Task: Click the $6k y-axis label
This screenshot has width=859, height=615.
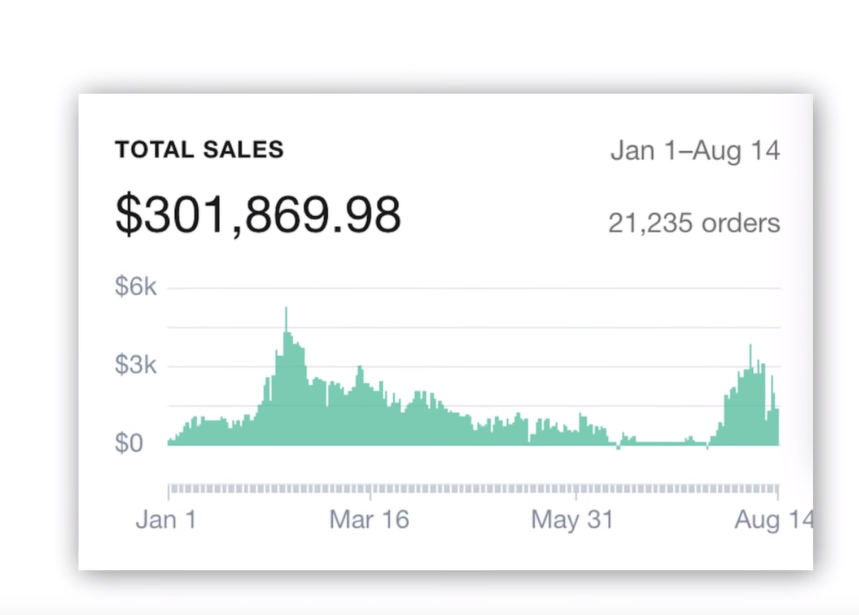Action: [x=136, y=287]
